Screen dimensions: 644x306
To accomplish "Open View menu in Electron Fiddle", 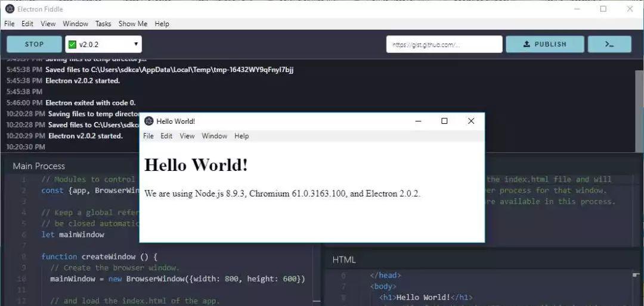I will pyautogui.click(x=48, y=24).
